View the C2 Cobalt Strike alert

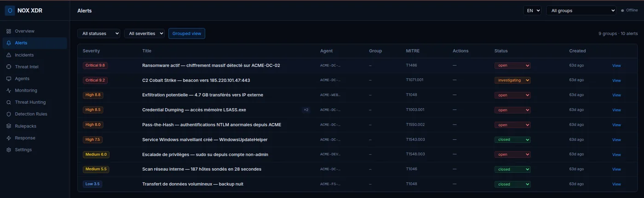(616, 80)
